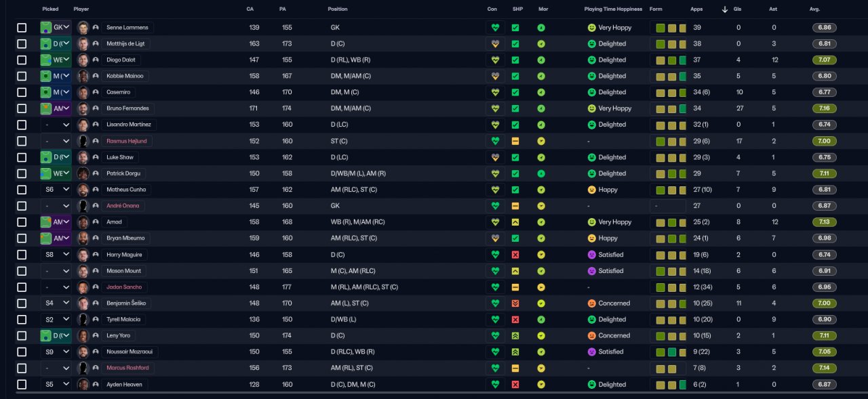Click Luke Shaw's condition heart icon
The image size is (868, 399).
pyautogui.click(x=495, y=158)
